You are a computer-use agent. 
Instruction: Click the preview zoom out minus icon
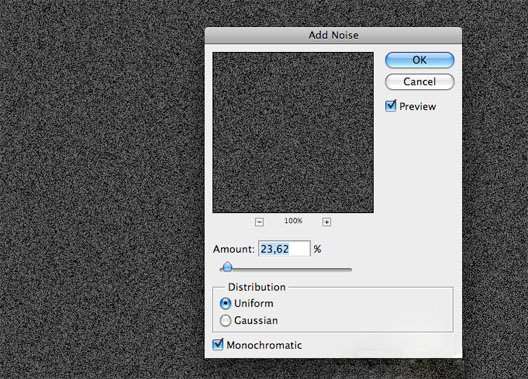[259, 222]
